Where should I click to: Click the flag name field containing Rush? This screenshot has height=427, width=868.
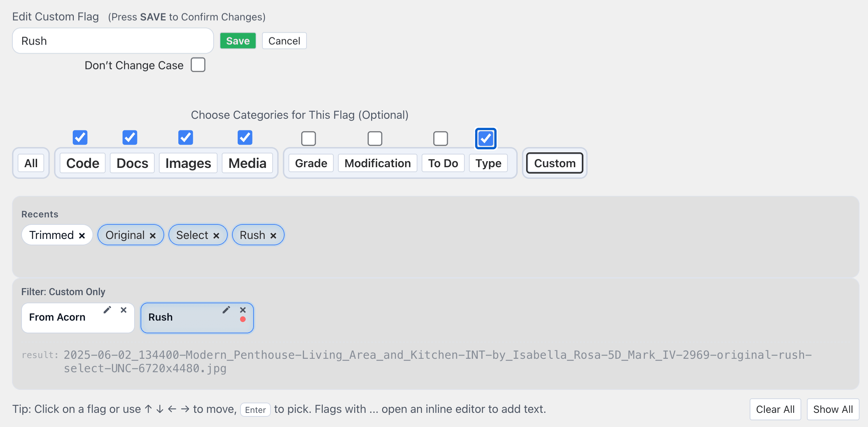pos(112,41)
